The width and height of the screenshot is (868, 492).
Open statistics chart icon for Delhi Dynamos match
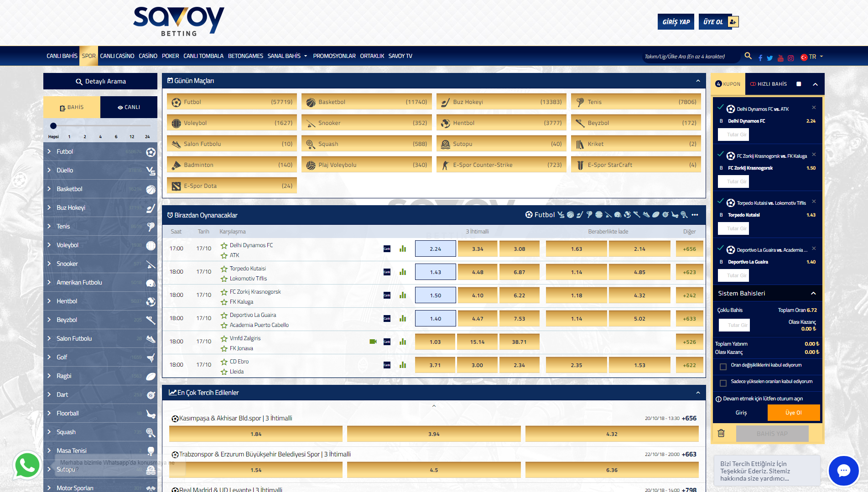pos(403,249)
